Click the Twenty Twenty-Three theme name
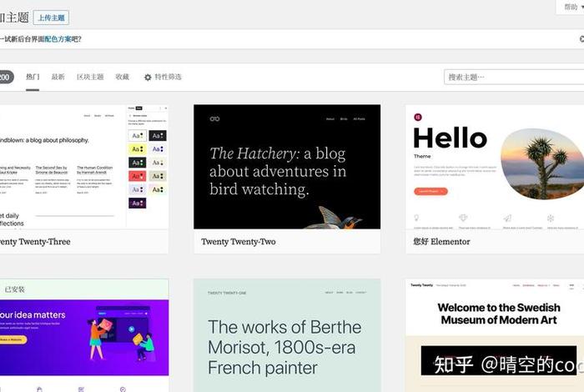584x392 pixels. point(35,242)
